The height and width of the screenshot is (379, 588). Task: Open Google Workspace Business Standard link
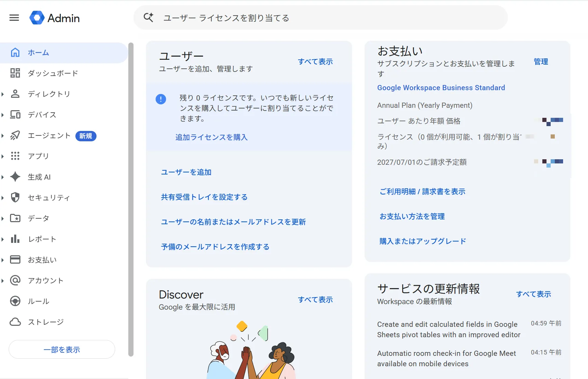(x=441, y=88)
